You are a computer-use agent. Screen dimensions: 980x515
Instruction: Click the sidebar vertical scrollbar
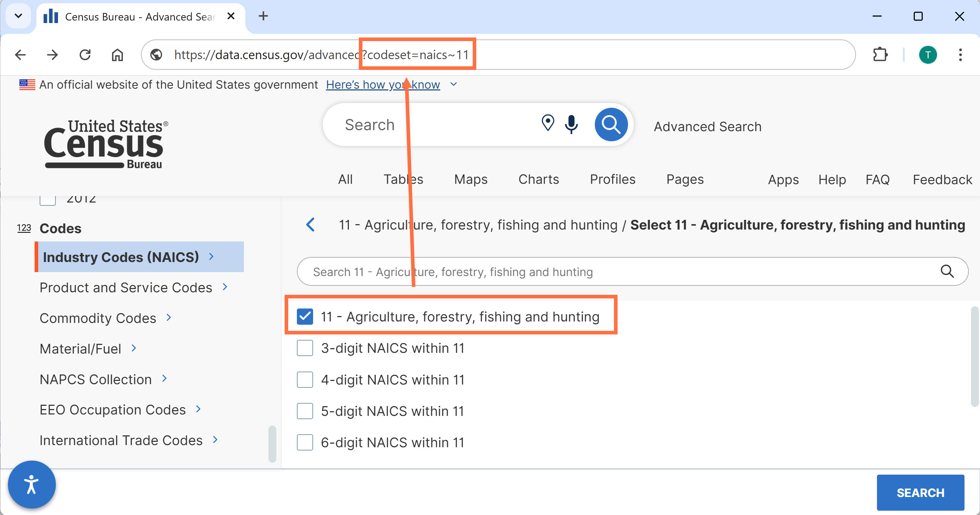[x=272, y=444]
